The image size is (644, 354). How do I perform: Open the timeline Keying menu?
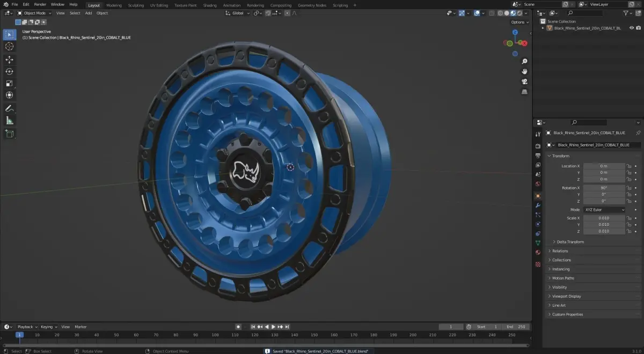point(48,327)
